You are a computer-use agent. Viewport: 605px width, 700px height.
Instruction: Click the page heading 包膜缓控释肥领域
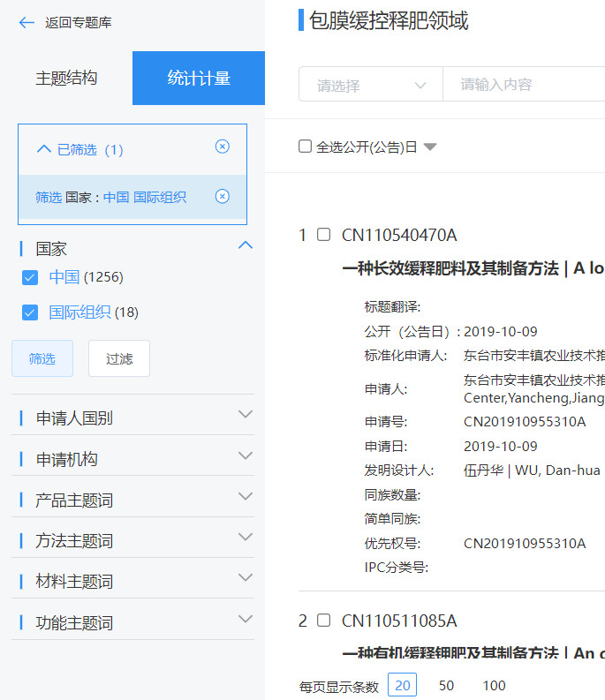(389, 20)
